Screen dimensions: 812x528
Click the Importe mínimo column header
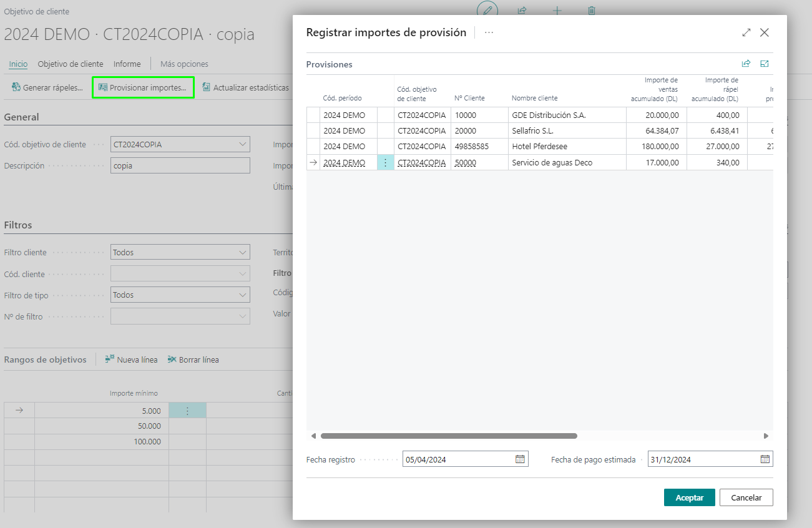pyautogui.click(x=134, y=393)
